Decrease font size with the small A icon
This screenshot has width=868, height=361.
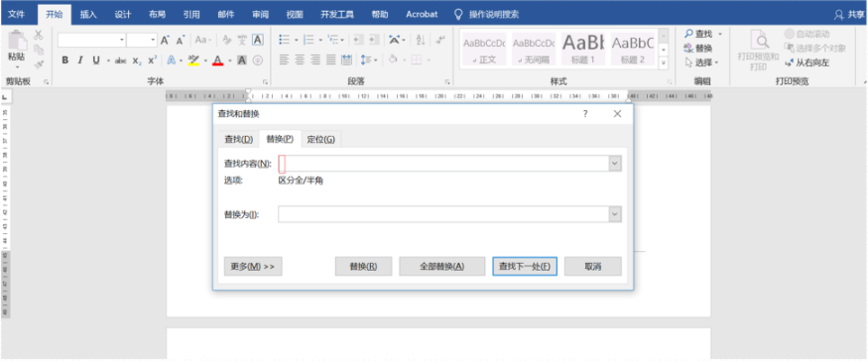pyautogui.click(x=180, y=40)
